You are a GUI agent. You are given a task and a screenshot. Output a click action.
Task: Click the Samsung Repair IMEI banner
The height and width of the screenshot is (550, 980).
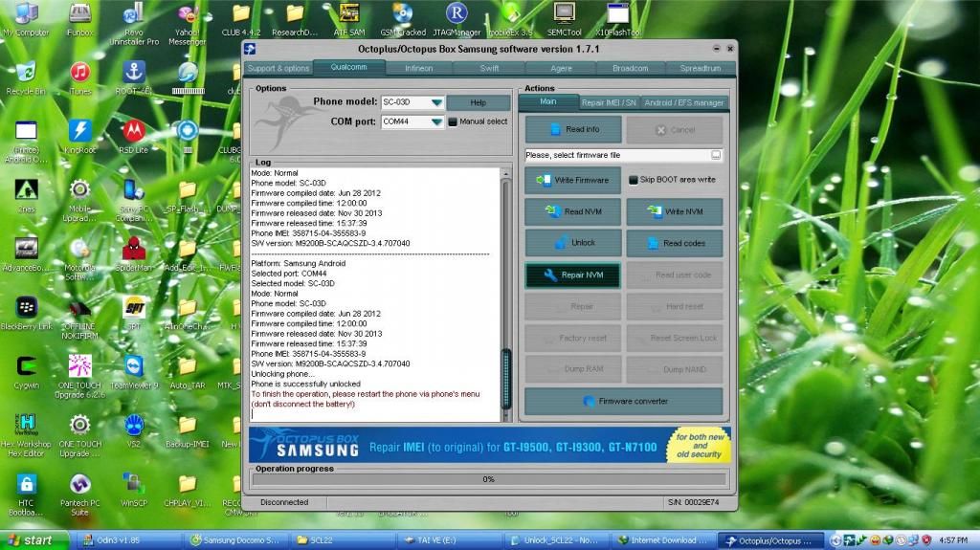pos(489,445)
